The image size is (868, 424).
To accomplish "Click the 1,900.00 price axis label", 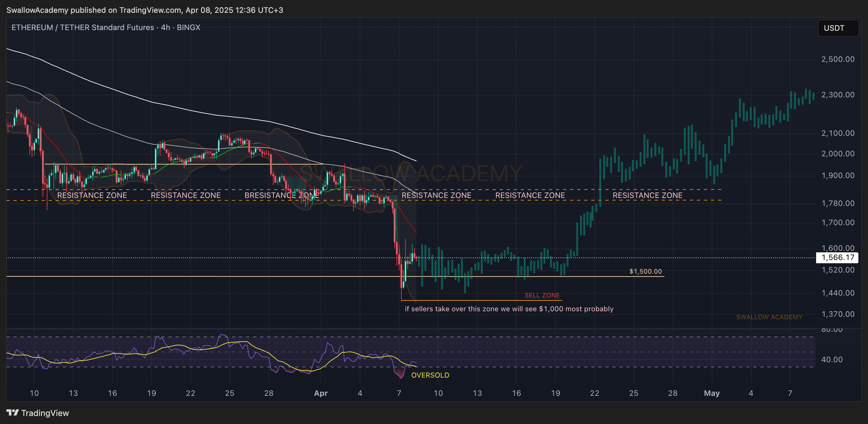I will [838, 175].
